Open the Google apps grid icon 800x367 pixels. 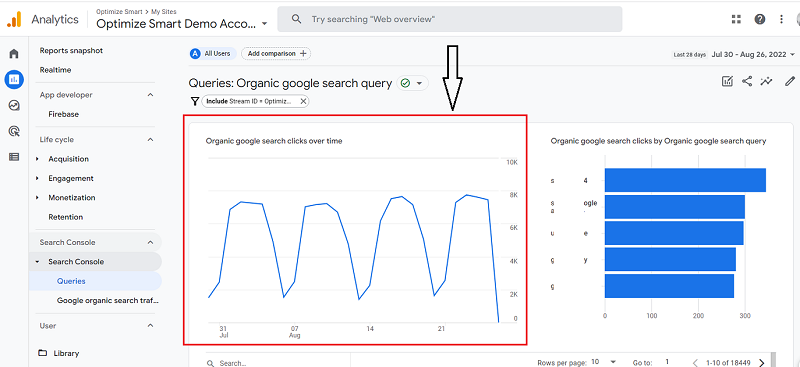[736, 19]
